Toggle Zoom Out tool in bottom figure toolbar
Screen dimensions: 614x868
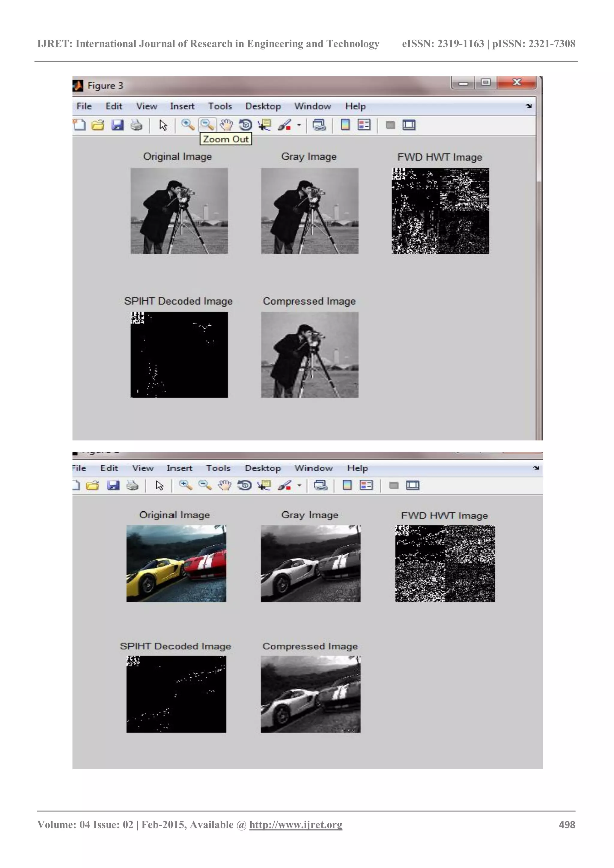[x=205, y=485]
